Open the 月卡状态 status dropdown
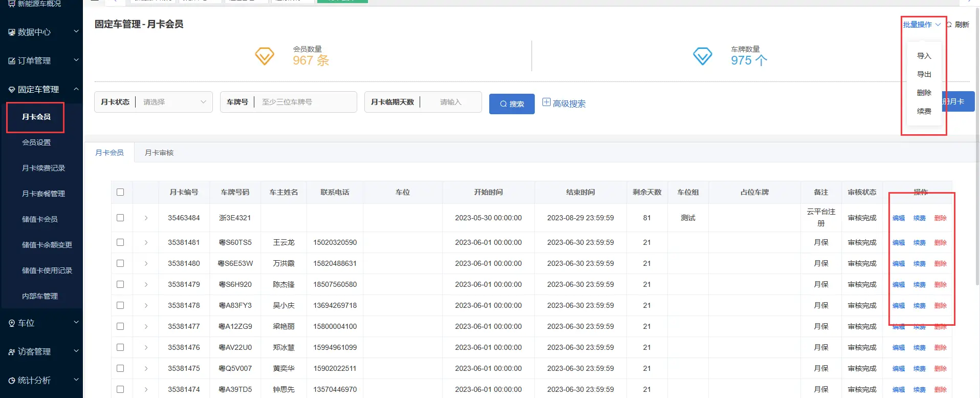Viewport: 980px width, 398px height. (174, 102)
